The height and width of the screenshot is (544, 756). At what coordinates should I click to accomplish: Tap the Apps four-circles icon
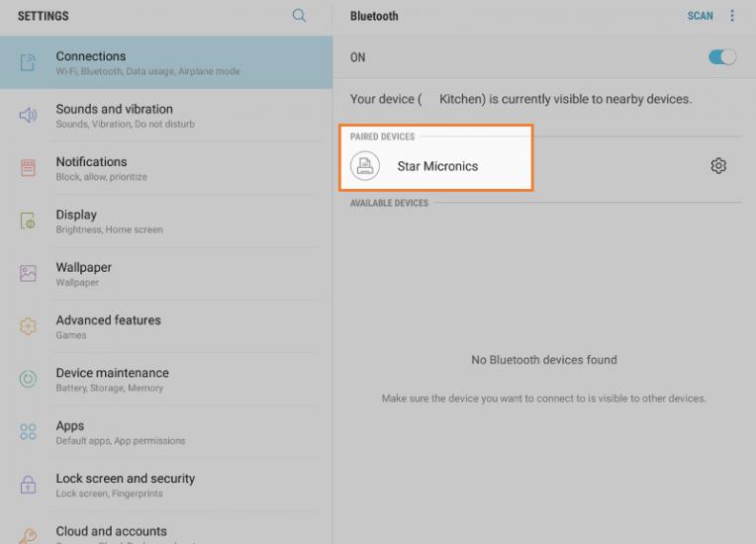(28, 431)
